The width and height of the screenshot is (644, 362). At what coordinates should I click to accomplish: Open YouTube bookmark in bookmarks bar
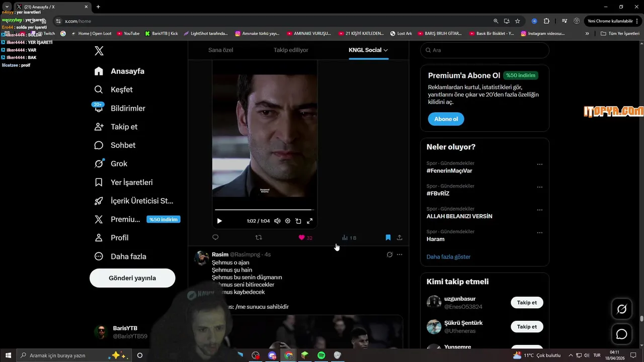tap(128, 34)
